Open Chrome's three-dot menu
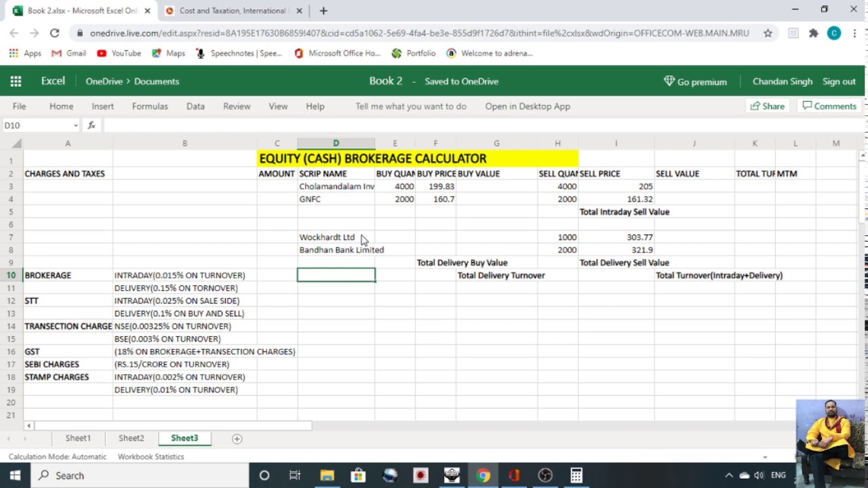Viewport: 868px width, 488px height. 855,33
